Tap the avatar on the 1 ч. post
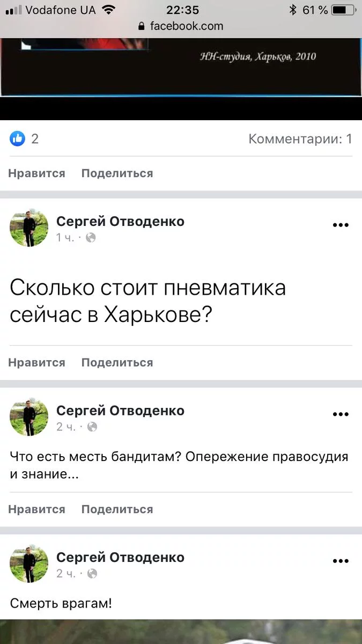 [29, 228]
